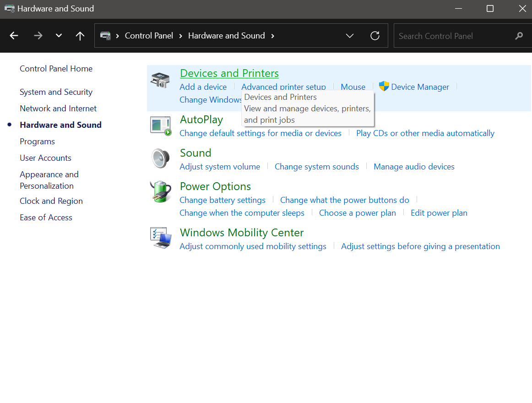Open the Power Options heading

click(x=215, y=186)
